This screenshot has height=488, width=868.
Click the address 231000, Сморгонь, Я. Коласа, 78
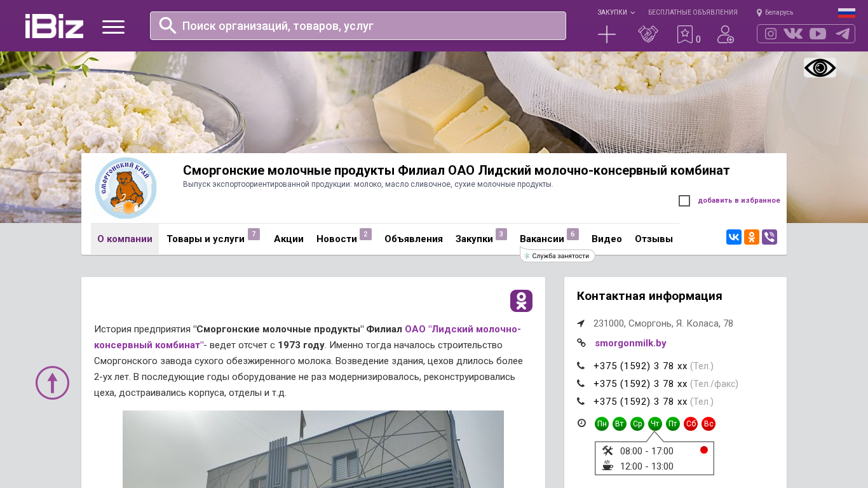[x=663, y=323]
